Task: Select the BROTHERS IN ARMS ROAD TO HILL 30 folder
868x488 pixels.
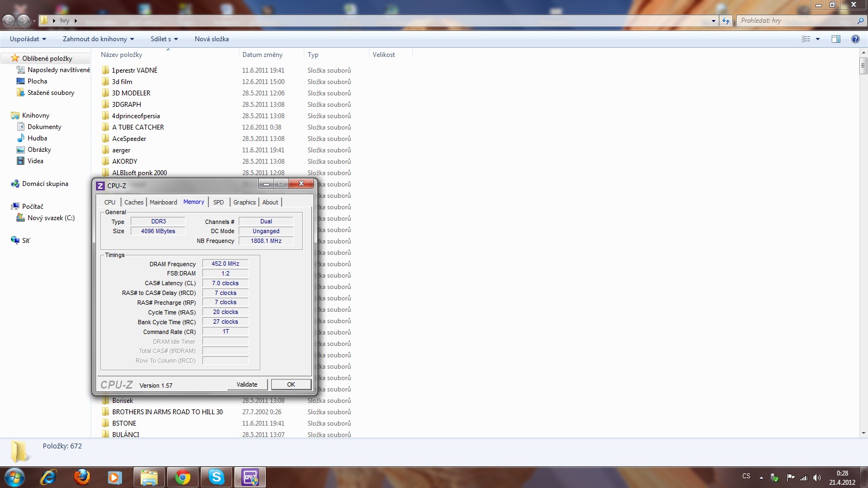Action: (167, 412)
